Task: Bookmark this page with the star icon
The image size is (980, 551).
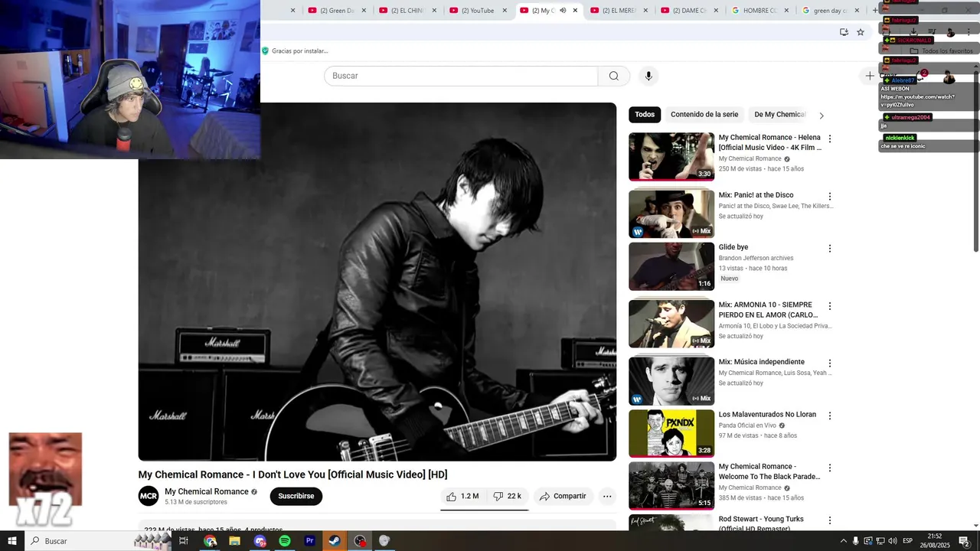Action: click(x=861, y=32)
